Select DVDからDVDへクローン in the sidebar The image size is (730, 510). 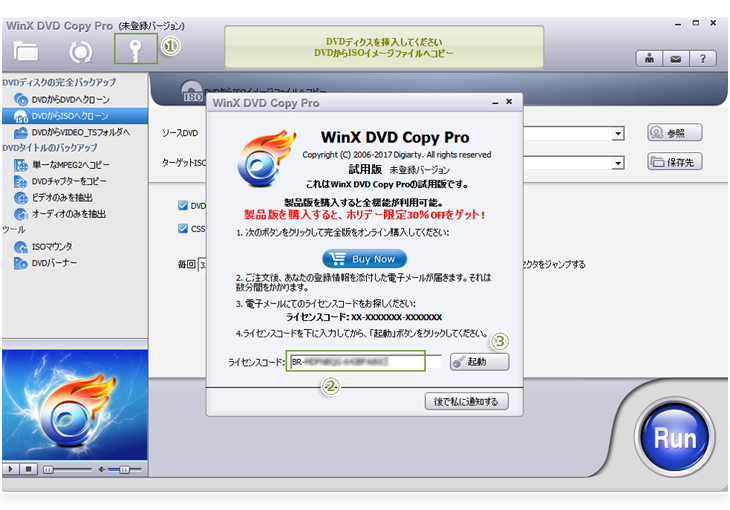point(70,99)
